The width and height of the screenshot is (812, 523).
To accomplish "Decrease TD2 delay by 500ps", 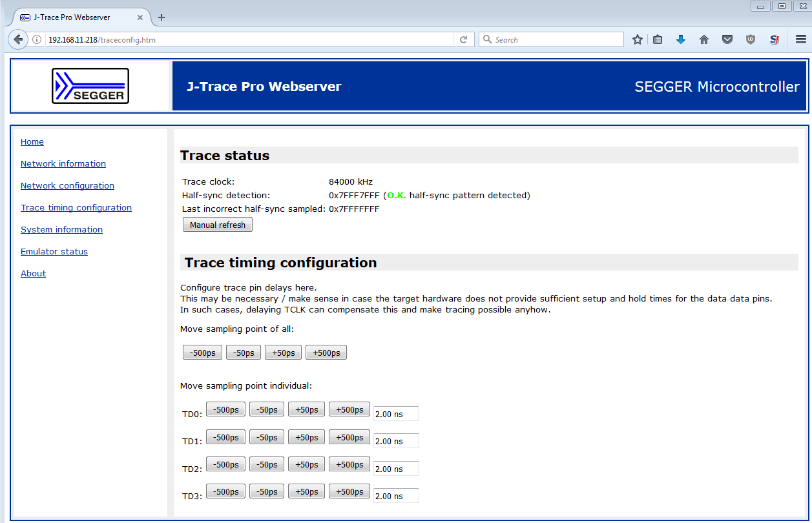I will 225,464.
